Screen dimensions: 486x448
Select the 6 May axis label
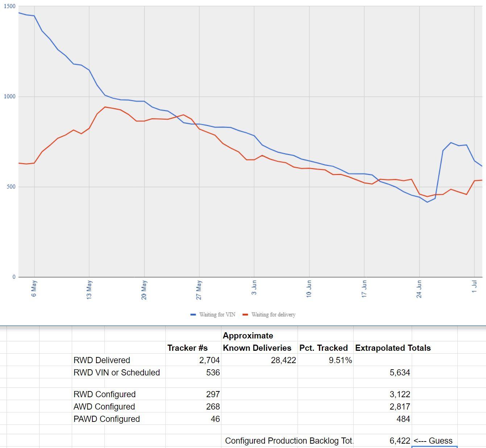click(x=34, y=288)
